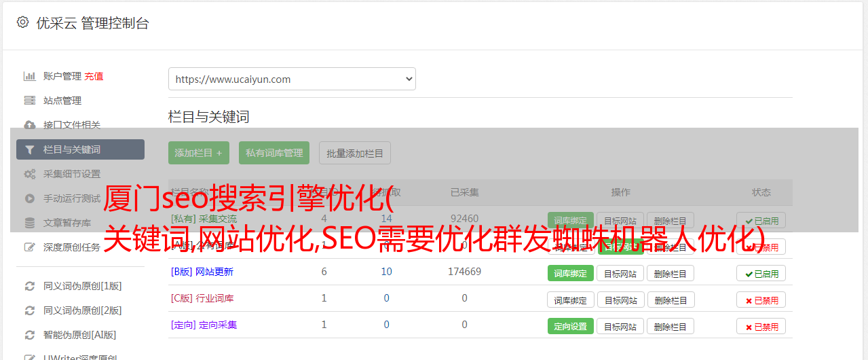Viewport: 868px width, 360px height.
Task: Click pending count 10 in 网站更新 row
Action: [386, 272]
